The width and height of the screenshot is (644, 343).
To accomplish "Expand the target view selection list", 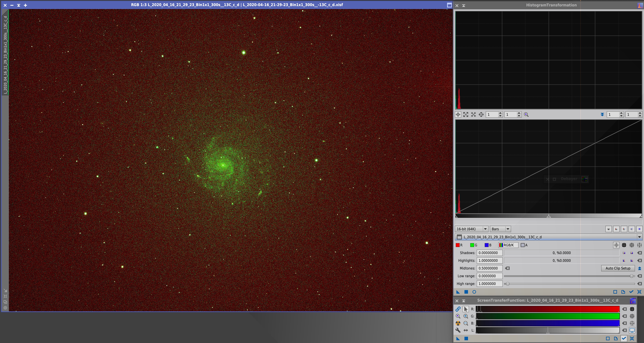I will [639, 237].
